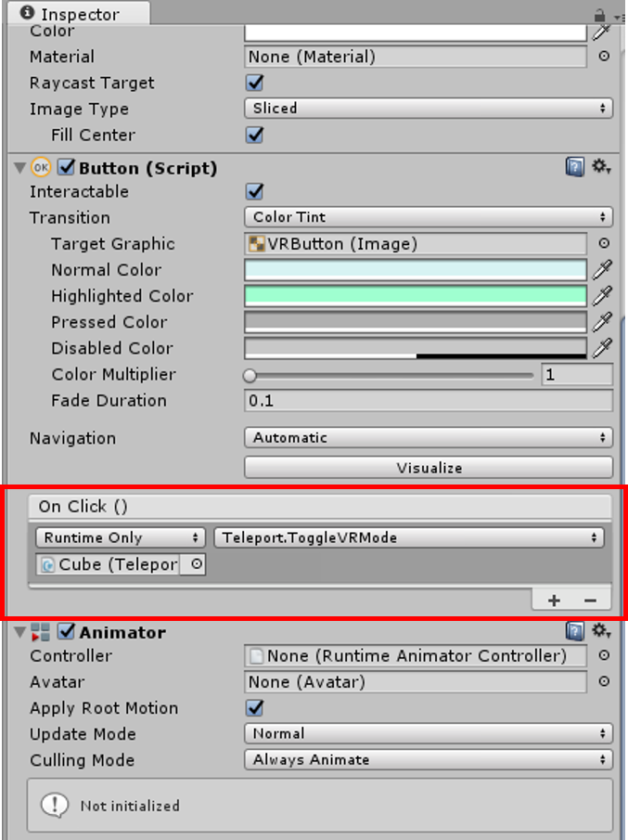Open the Disabled Color swatch

pos(416,348)
